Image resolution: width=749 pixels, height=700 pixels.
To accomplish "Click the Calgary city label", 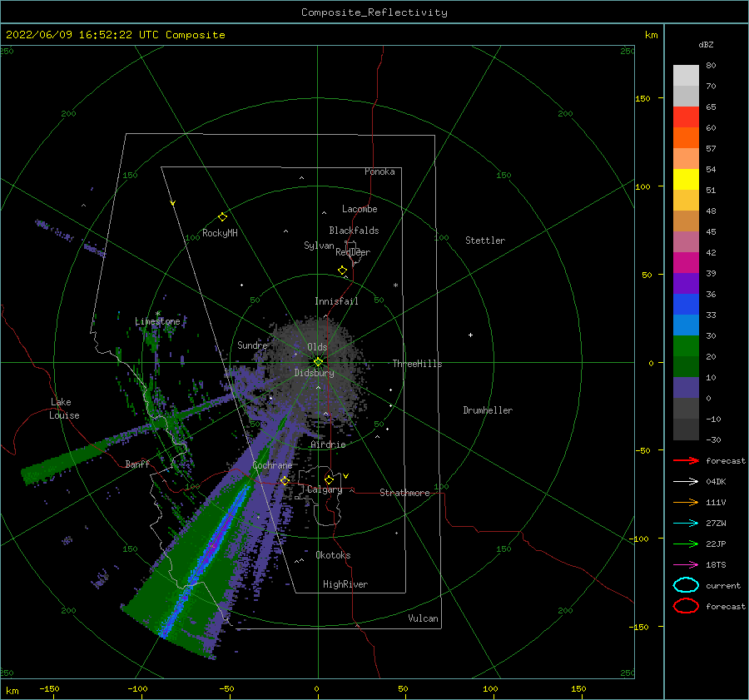I will click(x=325, y=489).
